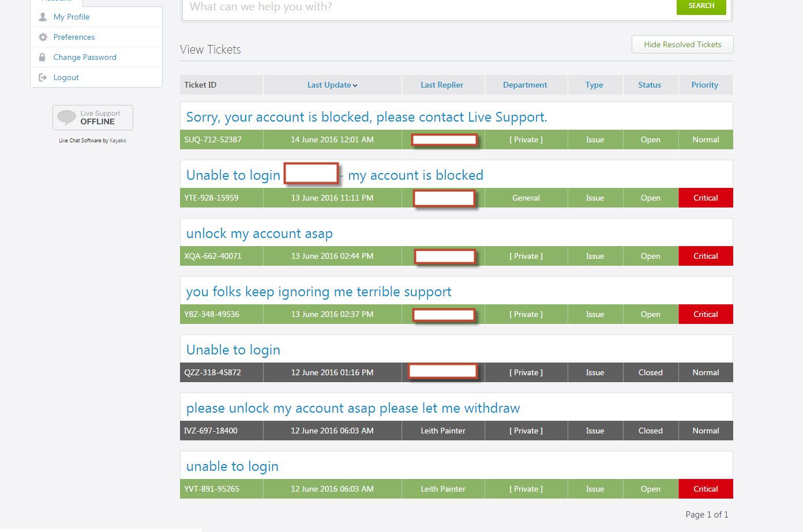
Task: Click Leith Painter in YVT-891-95265 row
Action: 443,489
